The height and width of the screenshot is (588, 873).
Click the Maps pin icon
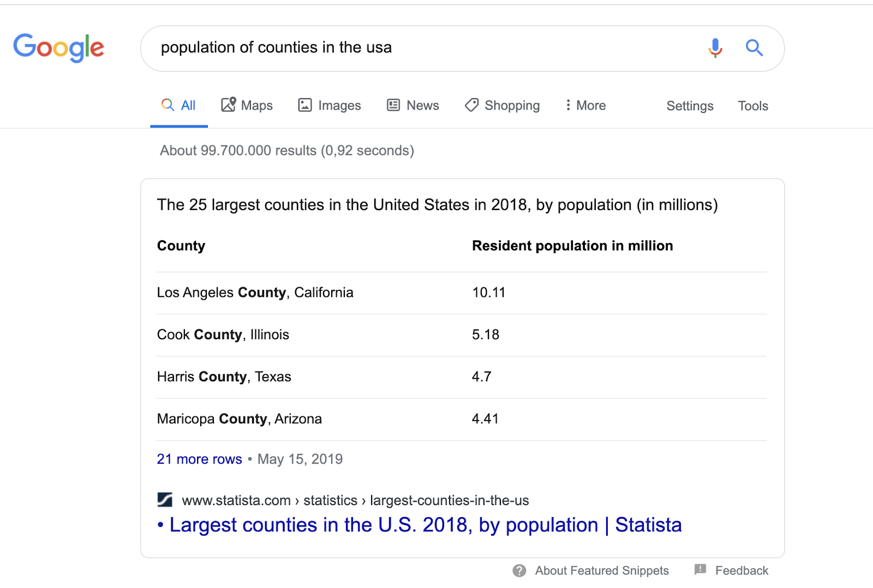click(229, 105)
